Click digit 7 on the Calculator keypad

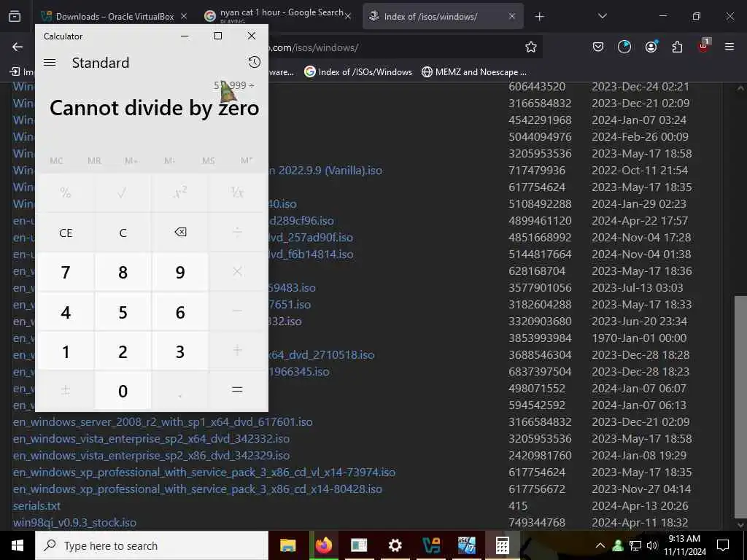pos(66,272)
